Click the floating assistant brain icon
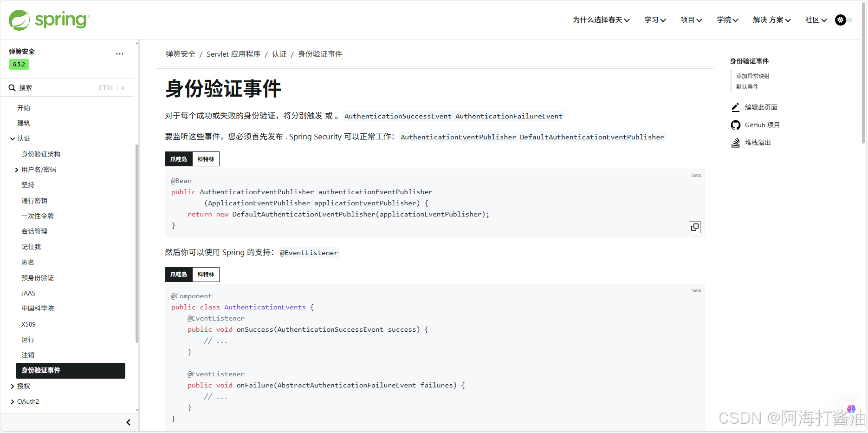The width and height of the screenshot is (868, 433). tap(851, 409)
